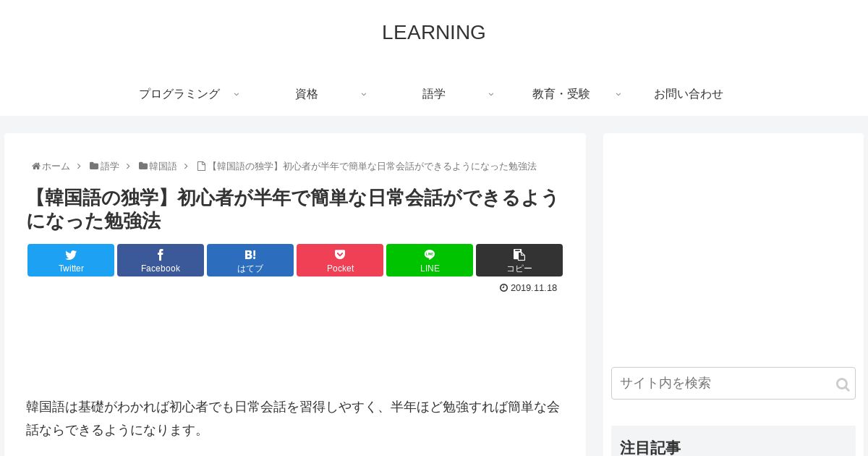
Task: Expand the chevron beside 語学 in navigation
Action: (x=490, y=94)
